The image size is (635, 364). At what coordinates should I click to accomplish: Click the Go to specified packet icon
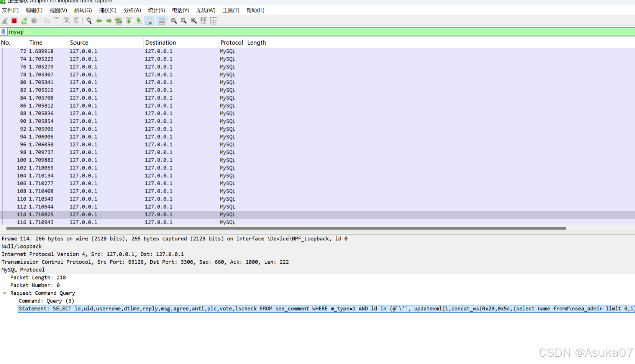(119, 21)
